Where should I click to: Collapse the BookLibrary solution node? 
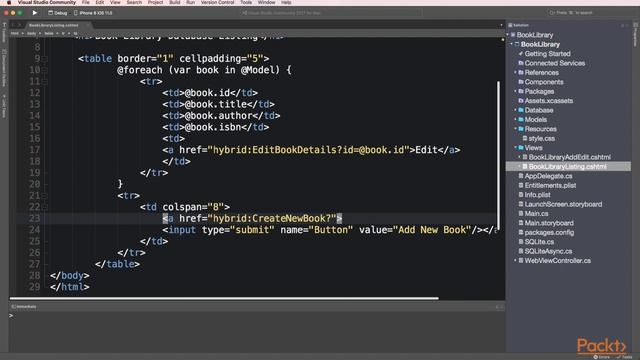[508, 35]
